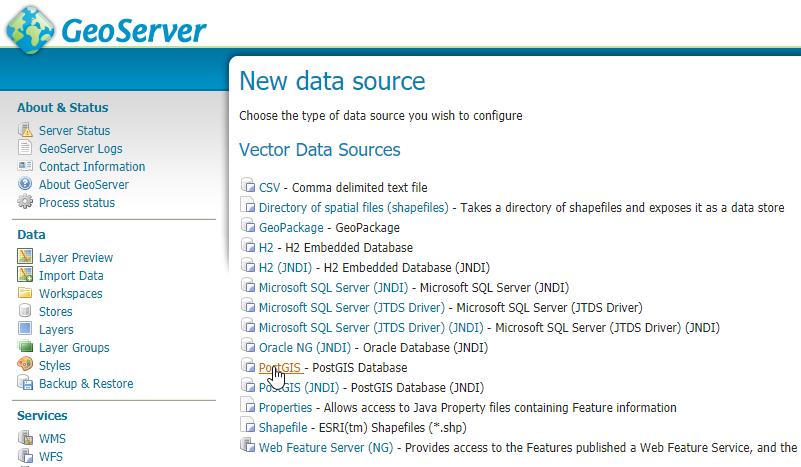801x467 pixels.
Task: Click the H2 Embedded Database icon
Action: click(248, 245)
